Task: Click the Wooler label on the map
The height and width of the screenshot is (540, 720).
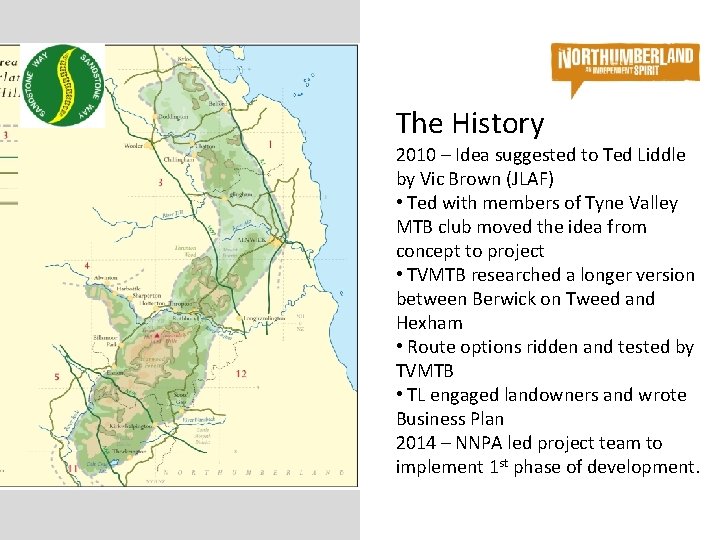Action: click(x=134, y=146)
